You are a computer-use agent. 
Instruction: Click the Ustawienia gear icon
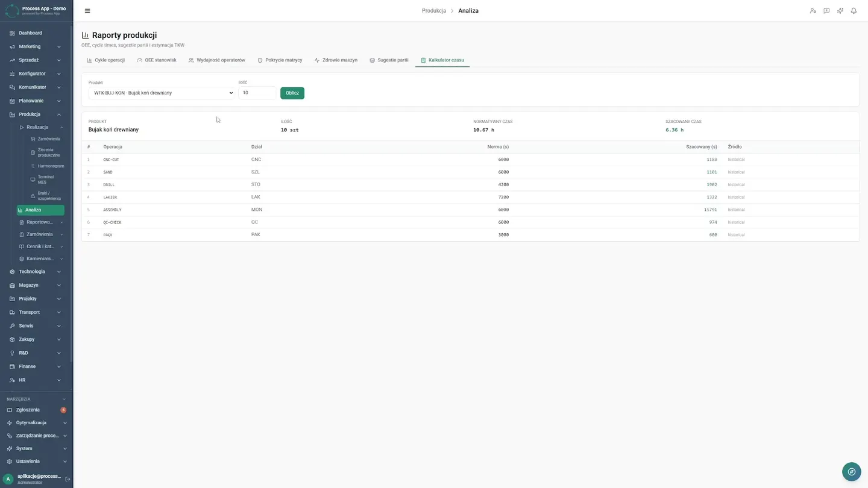9,461
